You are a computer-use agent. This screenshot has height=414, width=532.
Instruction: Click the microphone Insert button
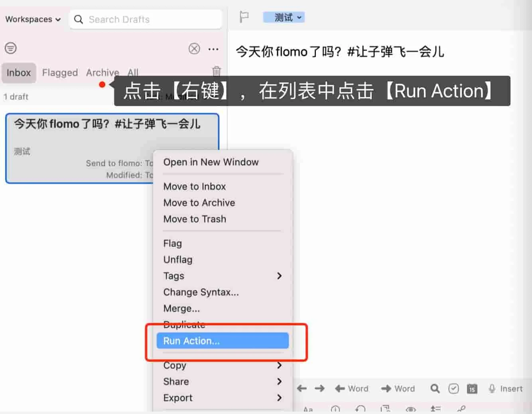tap(505, 388)
